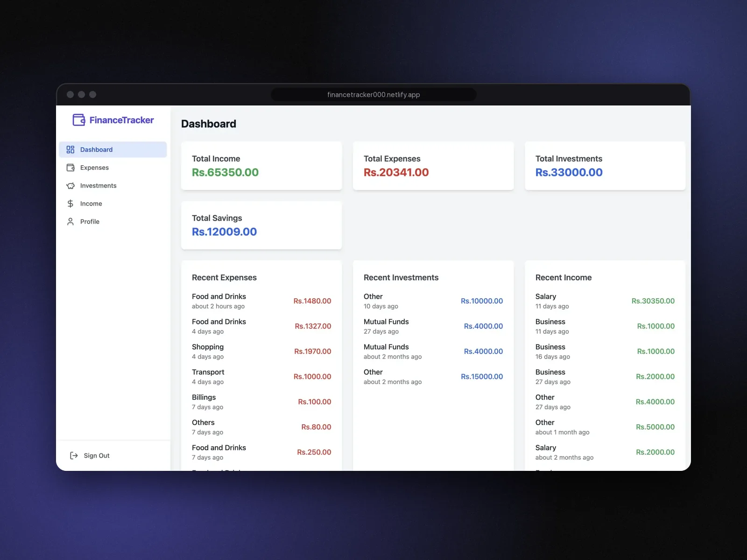This screenshot has width=747, height=560.
Task: Click the expense amount Rs.250.00
Action: (x=314, y=452)
